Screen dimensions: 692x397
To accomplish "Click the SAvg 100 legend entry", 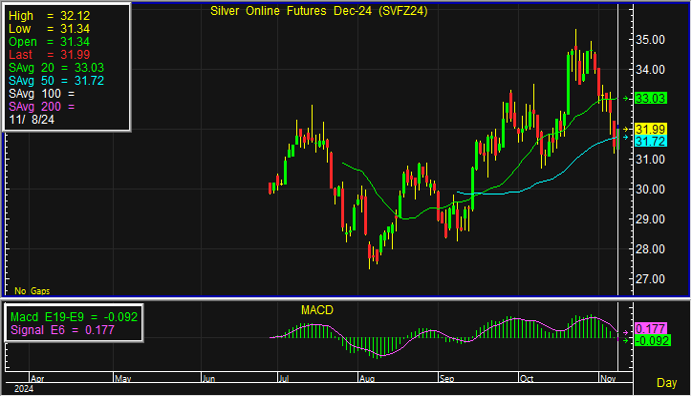I will tap(42, 94).
